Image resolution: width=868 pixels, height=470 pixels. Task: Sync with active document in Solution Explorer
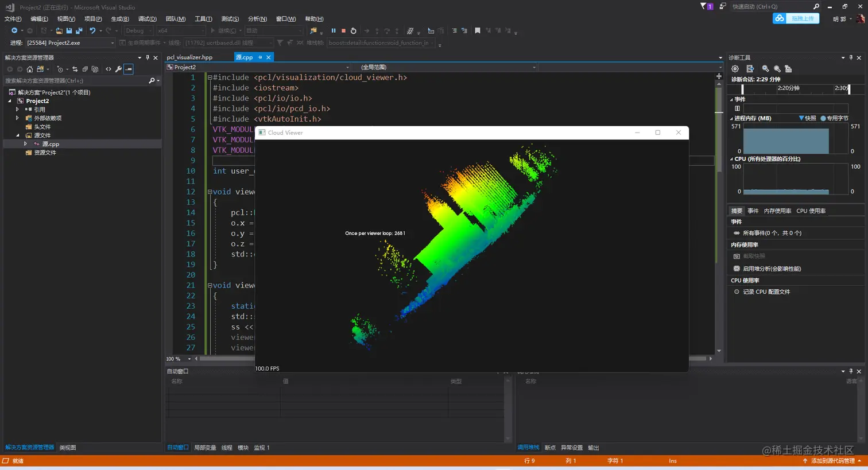coord(75,69)
